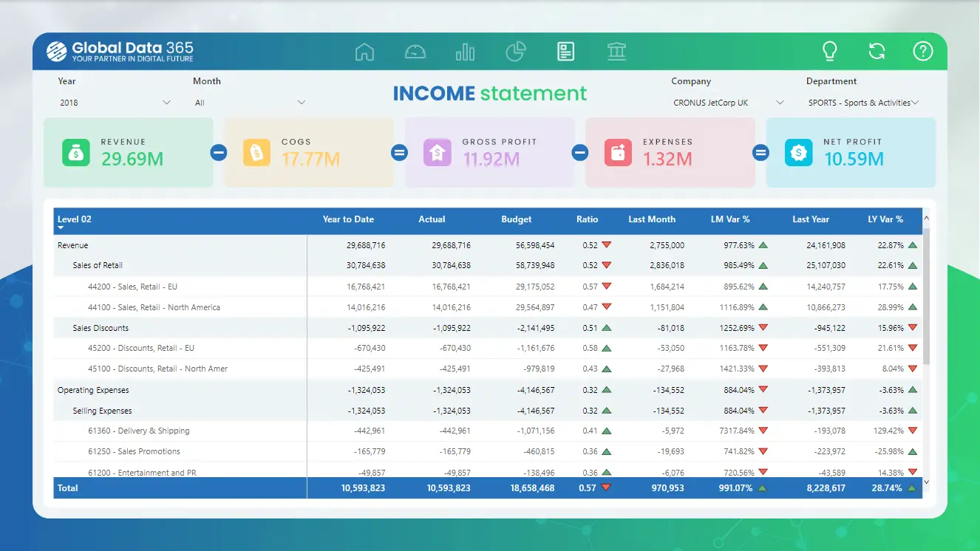Sort by the LM Var % column header
Screen dimensions: 980x551
pyautogui.click(x=730, y=219)
